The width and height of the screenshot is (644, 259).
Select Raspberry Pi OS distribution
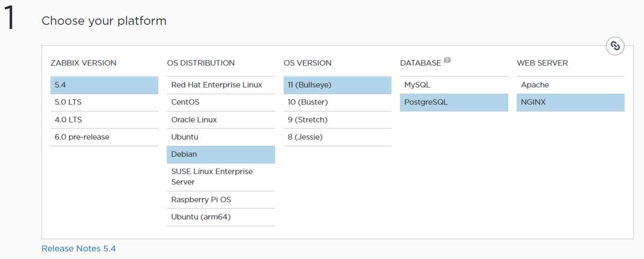tap(221, 199)
